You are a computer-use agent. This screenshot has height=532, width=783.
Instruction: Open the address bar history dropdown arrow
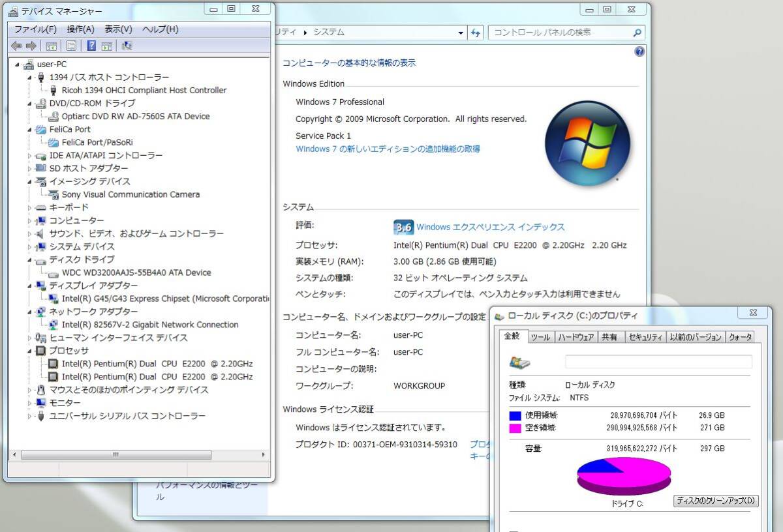coord(461,33)
